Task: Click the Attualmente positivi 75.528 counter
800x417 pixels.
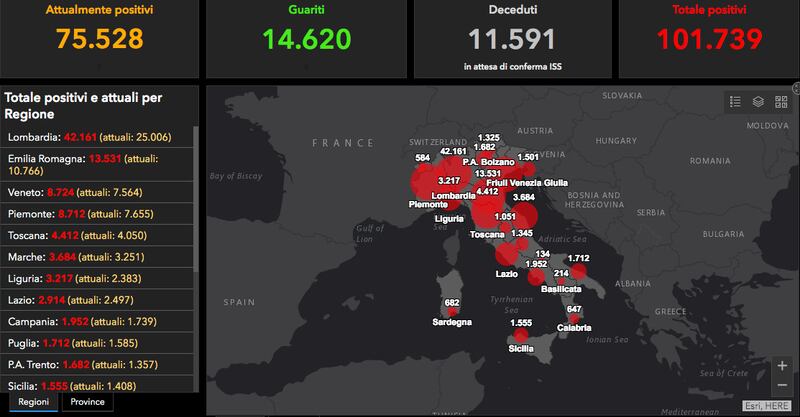Action: click(99, 38)
